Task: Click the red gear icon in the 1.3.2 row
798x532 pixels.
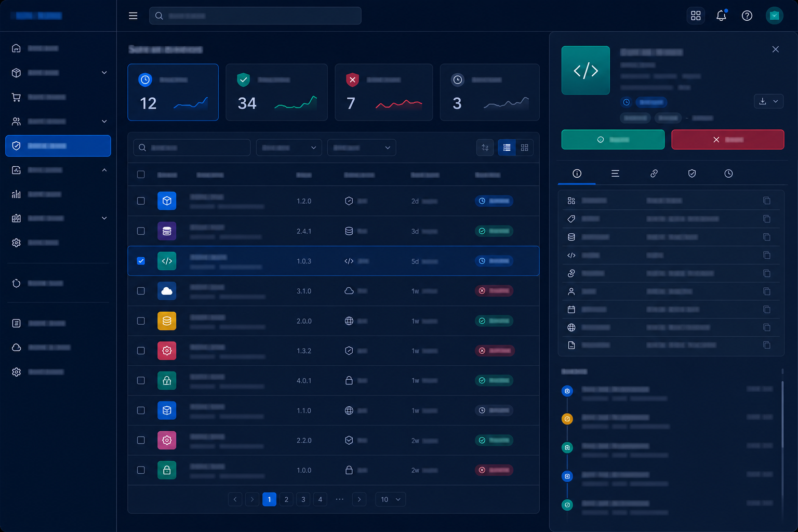Action: coord(167,351)
